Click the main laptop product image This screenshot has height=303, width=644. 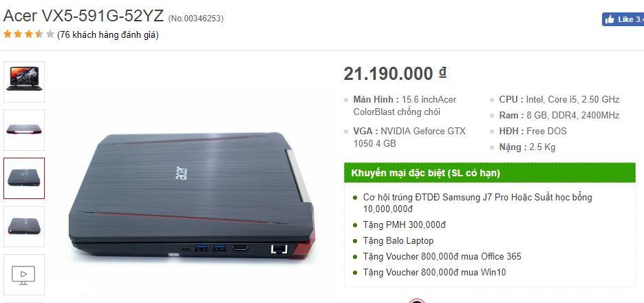tap(192, 196)
